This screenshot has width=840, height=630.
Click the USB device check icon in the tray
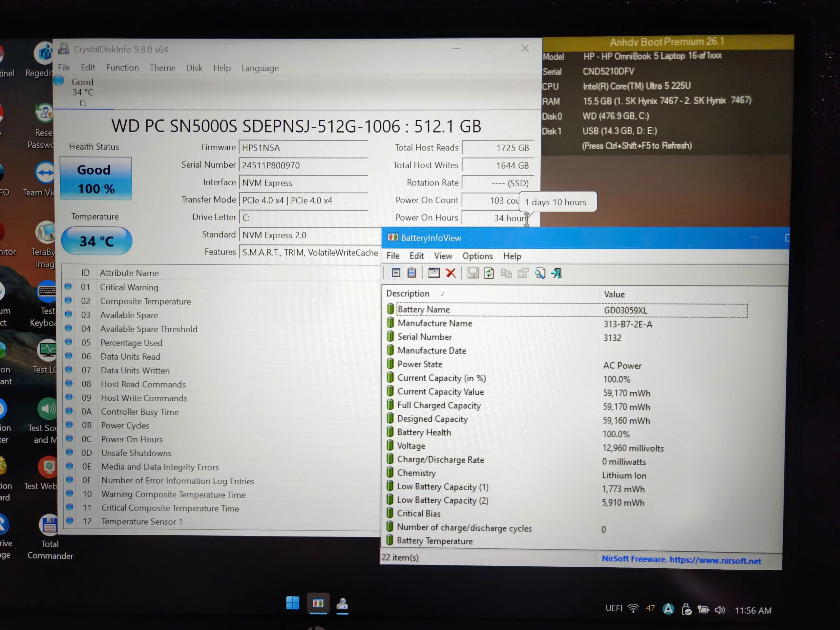(686, 610)
